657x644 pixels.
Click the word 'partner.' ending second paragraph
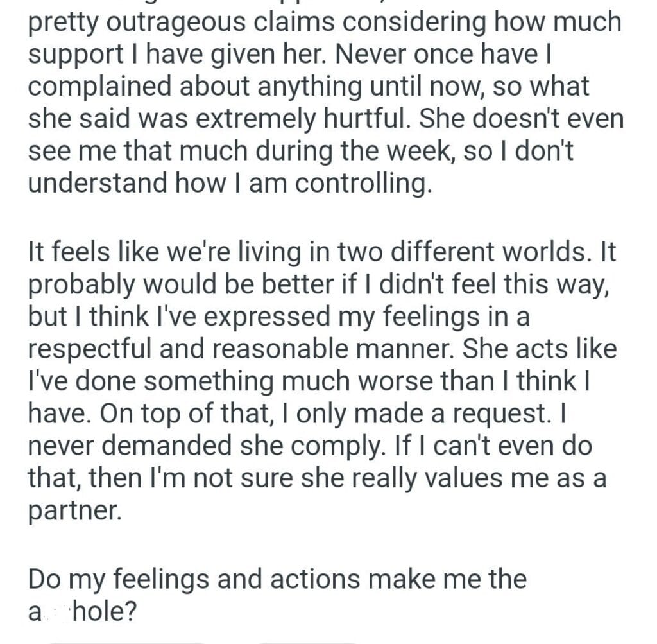click(74, 512)
